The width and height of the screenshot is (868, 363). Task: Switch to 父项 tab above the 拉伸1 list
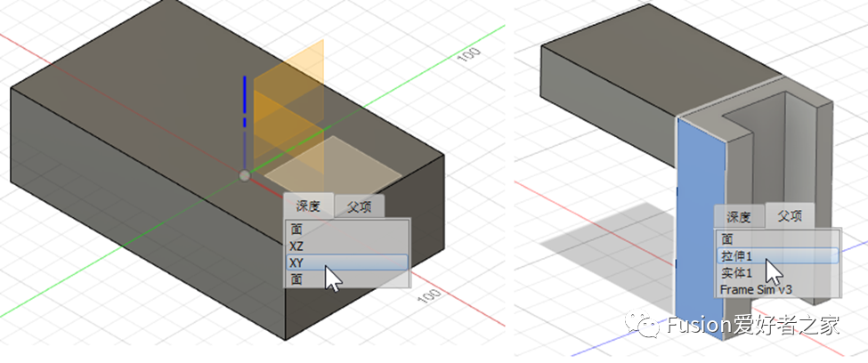point(790,216)
